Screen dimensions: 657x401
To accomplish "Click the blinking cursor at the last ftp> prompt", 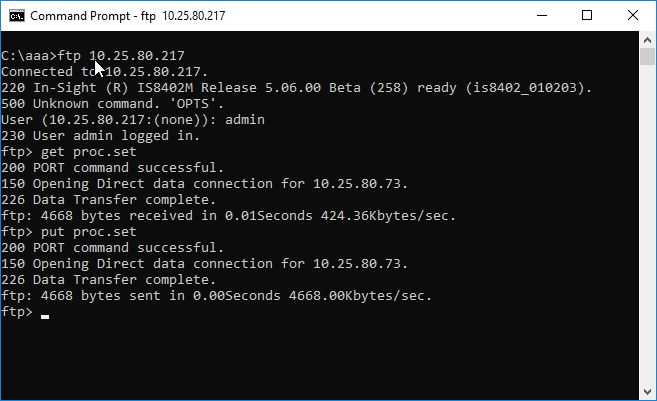I will [46, 314].
